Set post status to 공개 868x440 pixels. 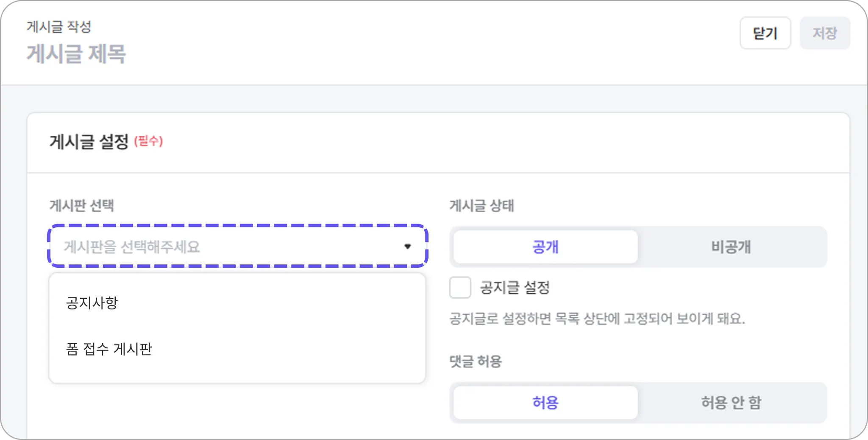click(545, 247)
